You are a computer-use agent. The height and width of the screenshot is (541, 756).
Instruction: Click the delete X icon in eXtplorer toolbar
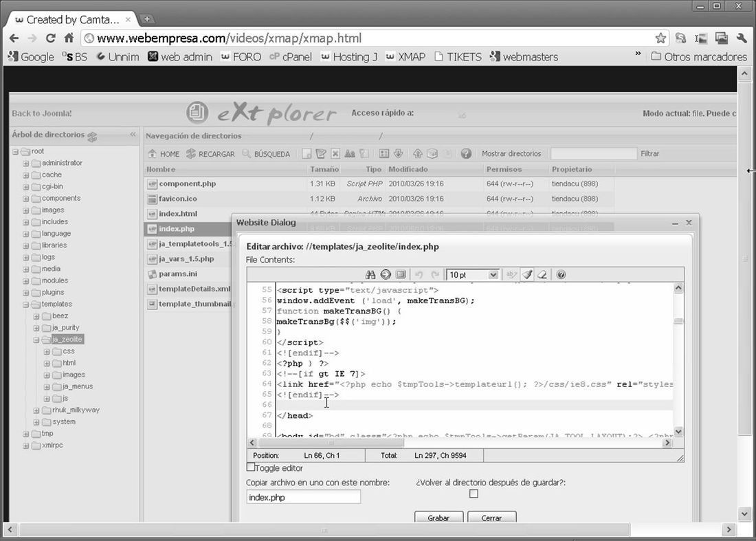335,154
